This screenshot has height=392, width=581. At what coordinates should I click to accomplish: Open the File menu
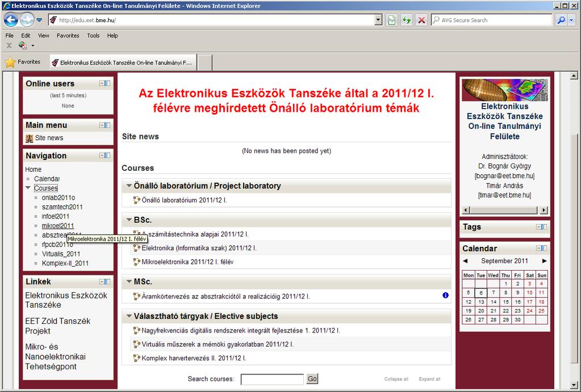[x=10, y=36]
